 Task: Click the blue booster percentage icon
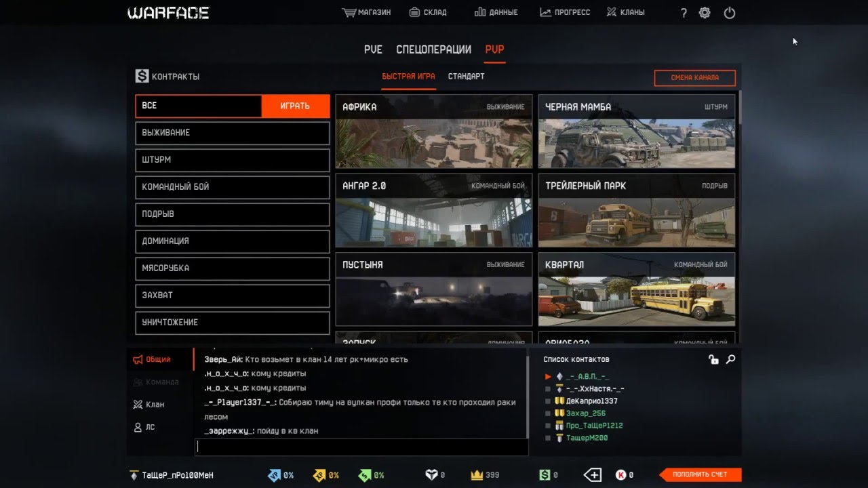coord(274,475)
